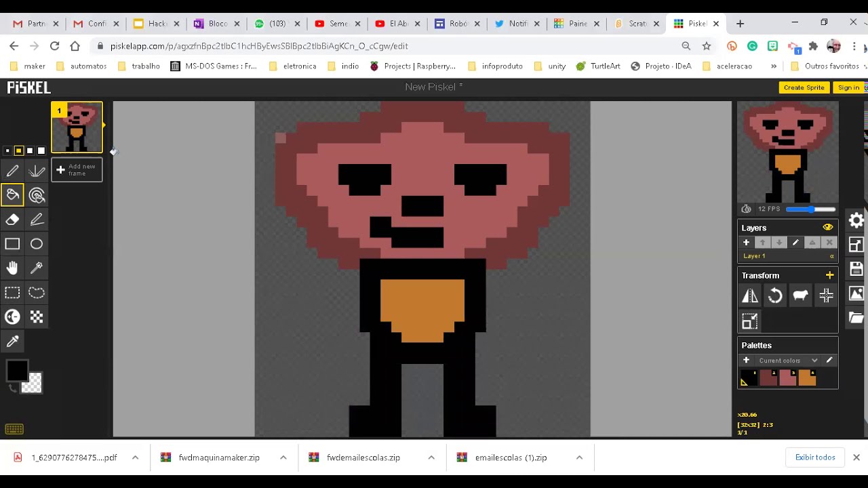
Task: Choose pen size 2 (highlighted)
Action: click(19, 150)
